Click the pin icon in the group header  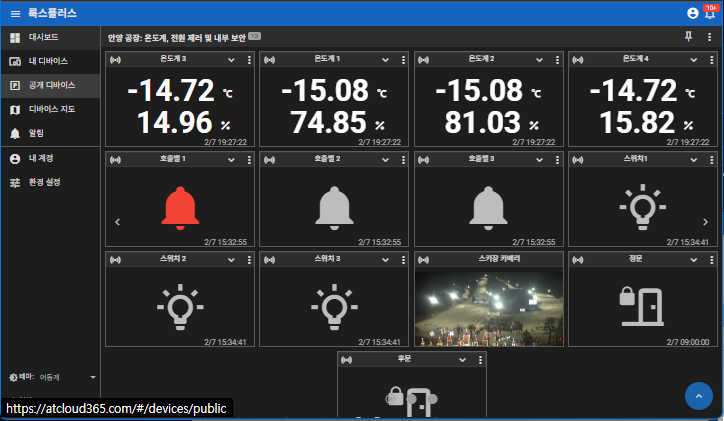point(688,37)
